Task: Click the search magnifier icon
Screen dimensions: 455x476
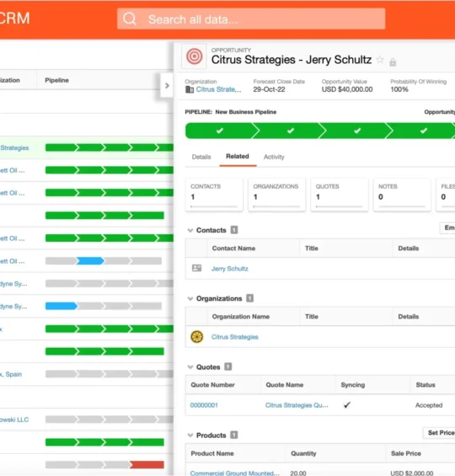Action: coord(130,19)
